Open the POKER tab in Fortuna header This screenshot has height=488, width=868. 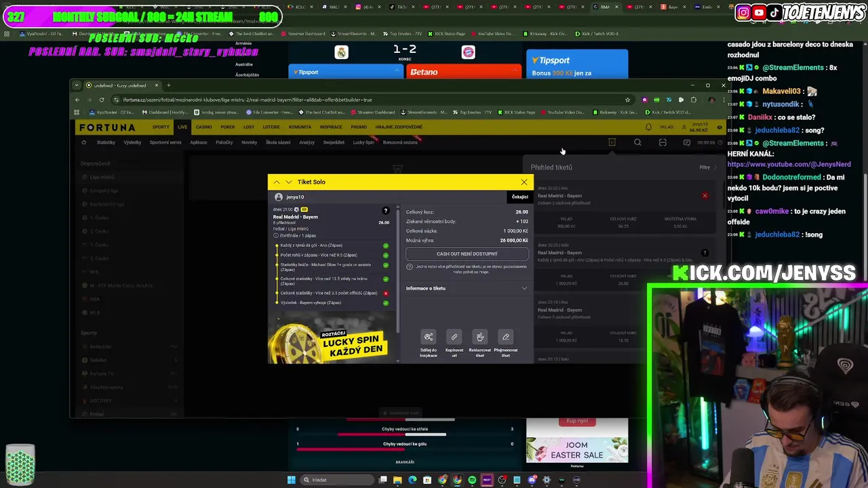[x=228, y=127]
